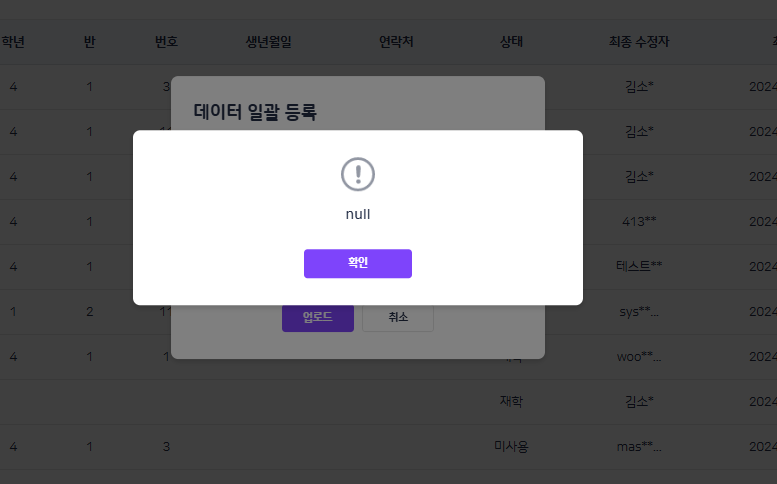Screen dimensions: 777x484
Task: Click the 미사용 status cell
Action: click(511, 446)
